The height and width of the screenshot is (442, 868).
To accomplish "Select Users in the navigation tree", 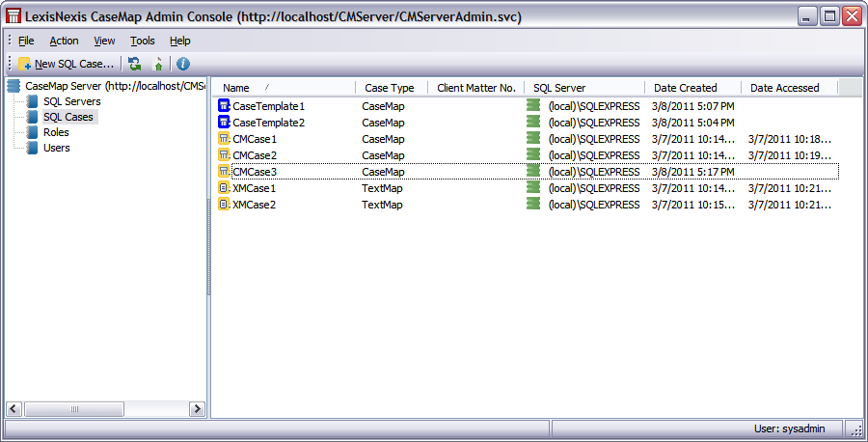I will (57, 148).
